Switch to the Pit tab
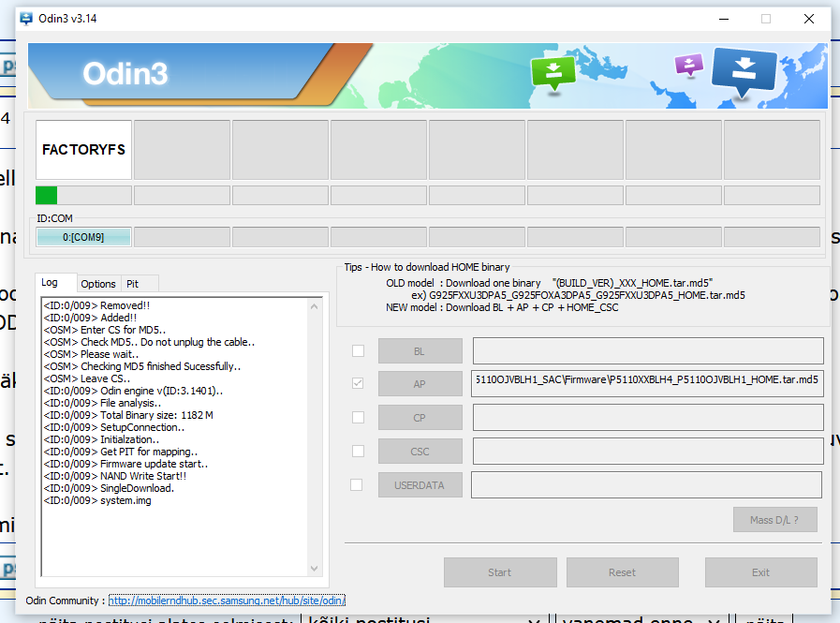 point(132,284)
